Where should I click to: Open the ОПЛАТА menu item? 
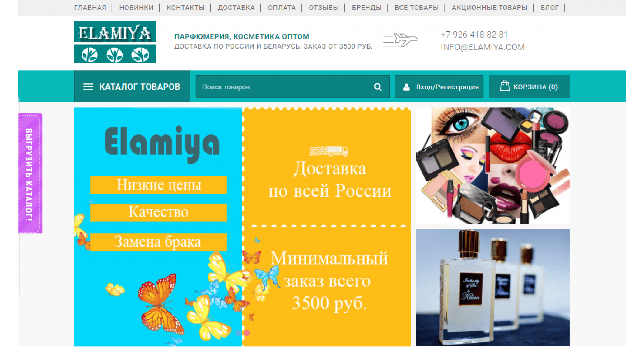click(282, 7)
